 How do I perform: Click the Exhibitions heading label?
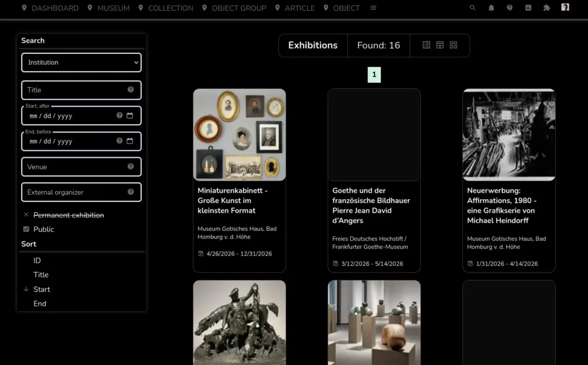tap(313, 45)
